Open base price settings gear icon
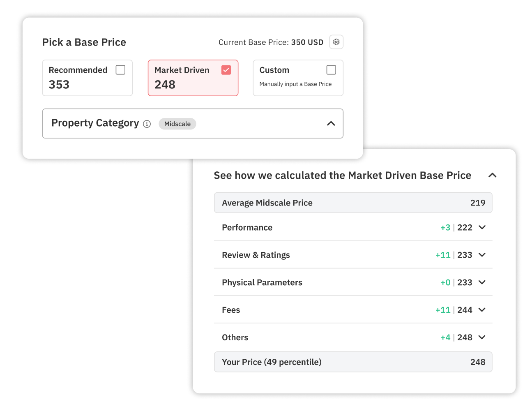The image size is (532, 411). [x=336, y=42]
